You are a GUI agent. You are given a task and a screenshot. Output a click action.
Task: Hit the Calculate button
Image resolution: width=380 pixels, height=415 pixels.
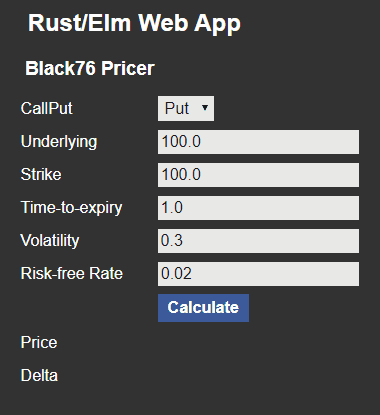tap(203, 308)
